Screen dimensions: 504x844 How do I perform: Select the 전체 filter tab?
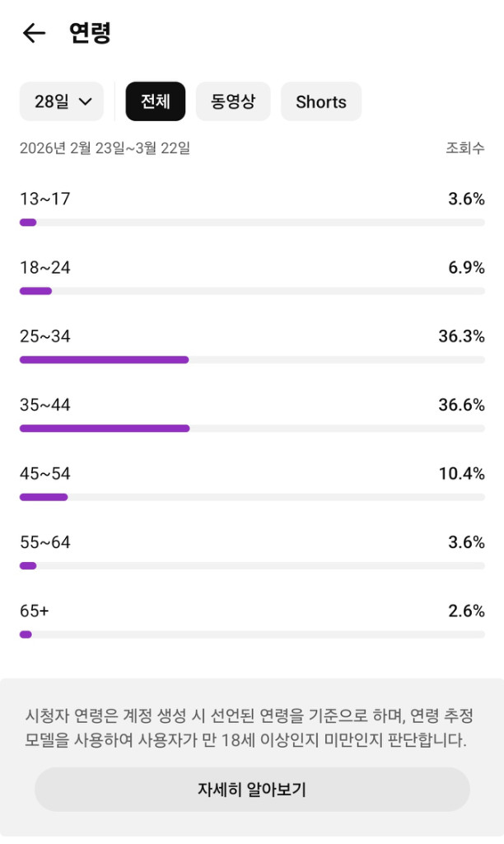point(156,102)
